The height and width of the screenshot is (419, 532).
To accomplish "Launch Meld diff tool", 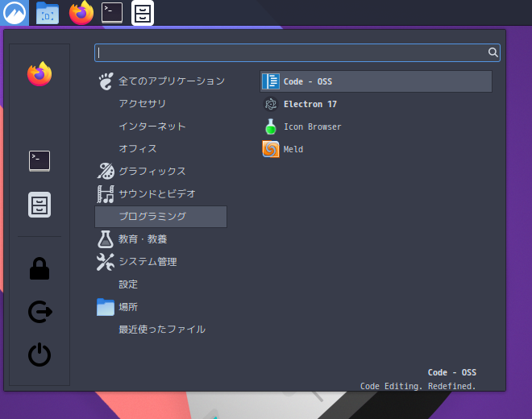I will (376, 149).
